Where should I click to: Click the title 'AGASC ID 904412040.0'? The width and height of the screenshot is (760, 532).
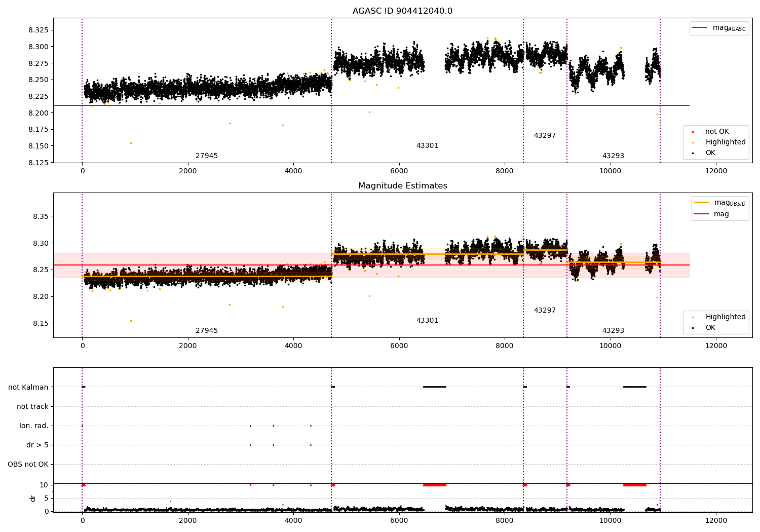pos(402,11)
